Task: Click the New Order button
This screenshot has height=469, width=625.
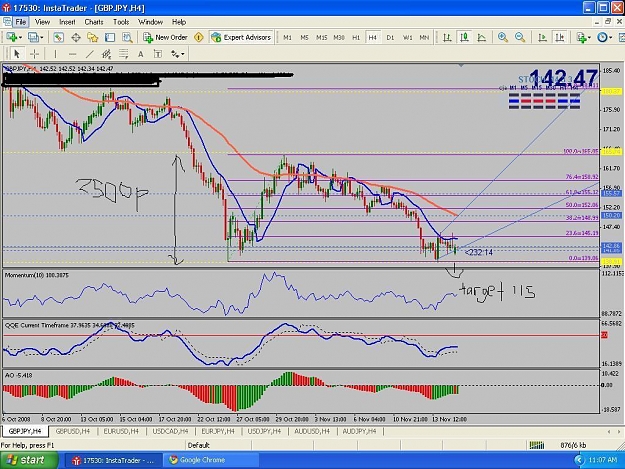Action: (165, 37)
